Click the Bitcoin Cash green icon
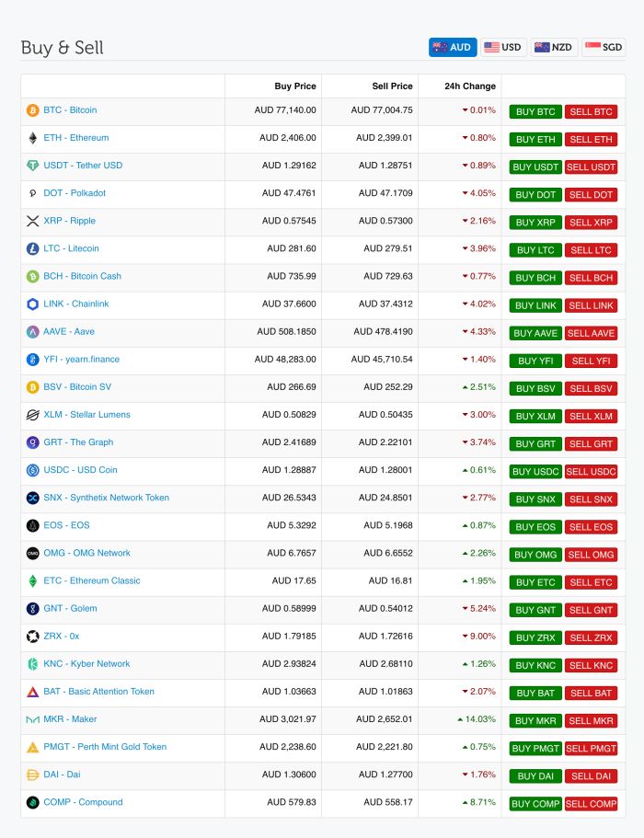644x838 pixels. tap(32, 276)
